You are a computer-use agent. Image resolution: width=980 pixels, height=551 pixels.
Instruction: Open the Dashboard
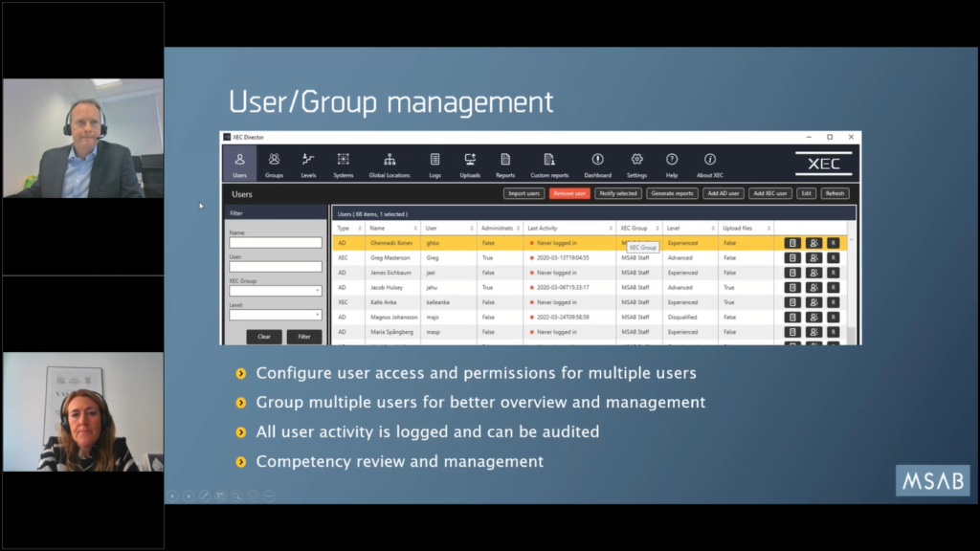(597, 165)
